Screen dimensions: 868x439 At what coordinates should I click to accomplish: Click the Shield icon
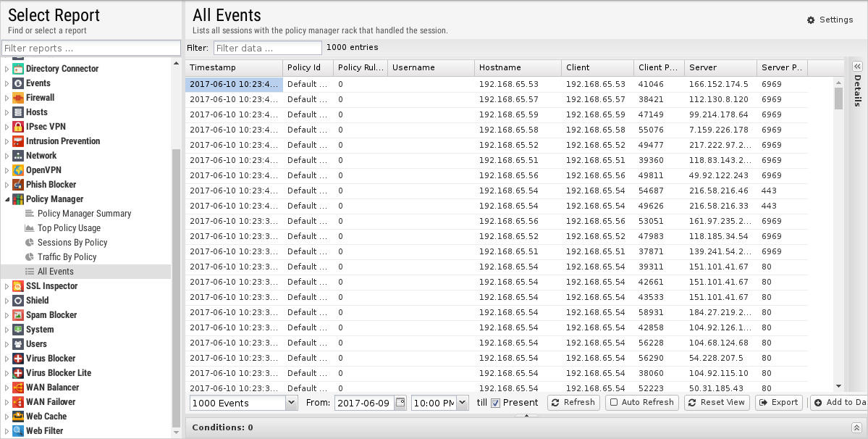pos(17,300)
